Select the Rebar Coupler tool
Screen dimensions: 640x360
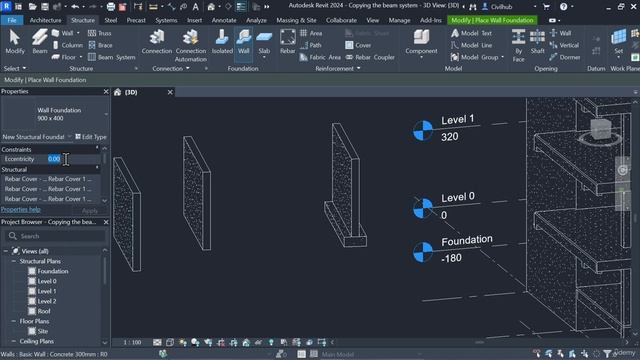point(370,57)
